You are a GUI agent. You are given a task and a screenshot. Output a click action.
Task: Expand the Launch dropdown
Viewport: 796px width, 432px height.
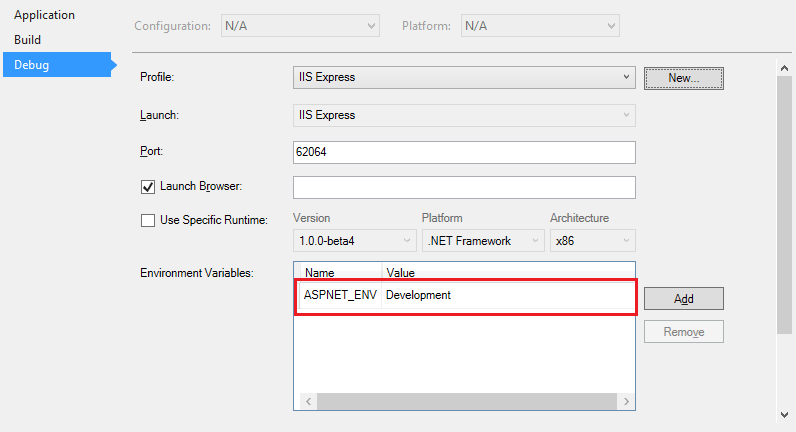tap(464, 115)
